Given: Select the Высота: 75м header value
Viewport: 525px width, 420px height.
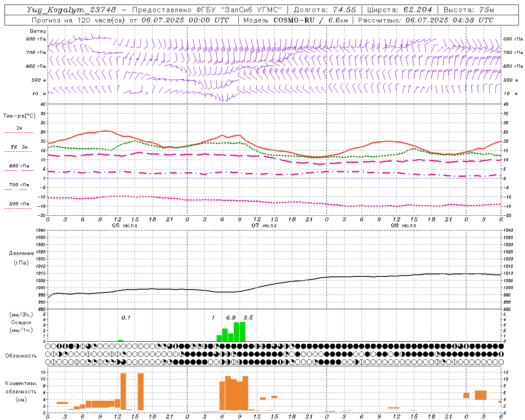Looking at the screenshot, I should click(469, 10).
